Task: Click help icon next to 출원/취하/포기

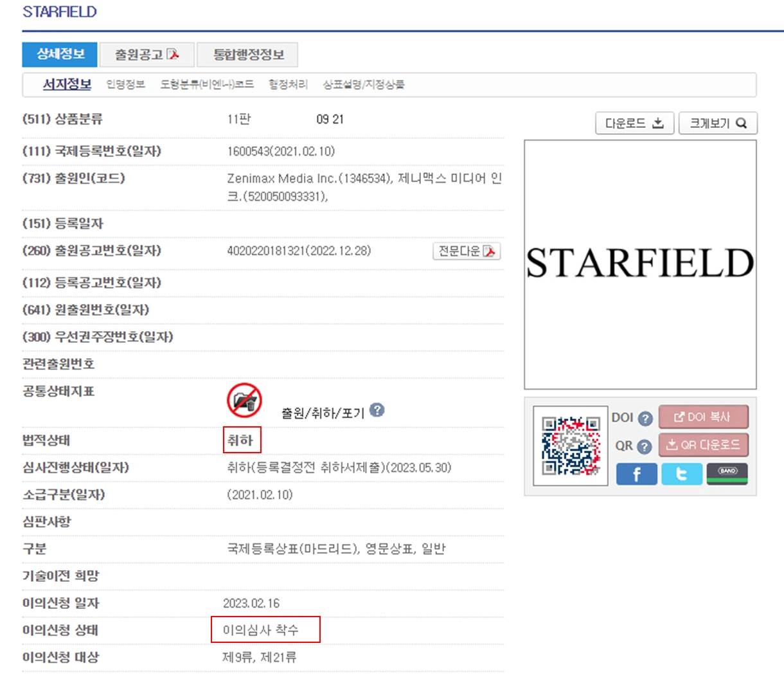Action: coord(377,410)
